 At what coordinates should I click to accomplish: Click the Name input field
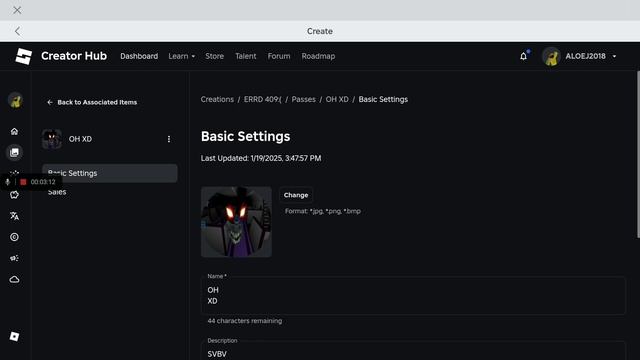point(413,296)
